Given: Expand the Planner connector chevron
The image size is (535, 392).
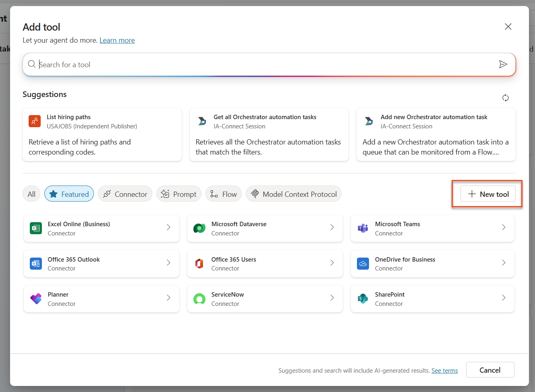Looking at the screenshot, I should tap(168, 298).
